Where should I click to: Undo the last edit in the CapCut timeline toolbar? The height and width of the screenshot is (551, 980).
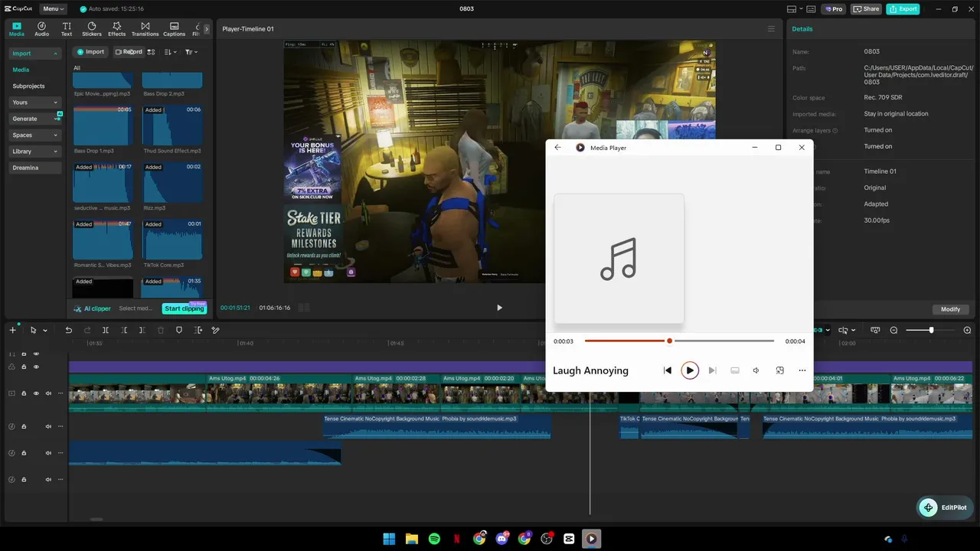pos(68,330)
